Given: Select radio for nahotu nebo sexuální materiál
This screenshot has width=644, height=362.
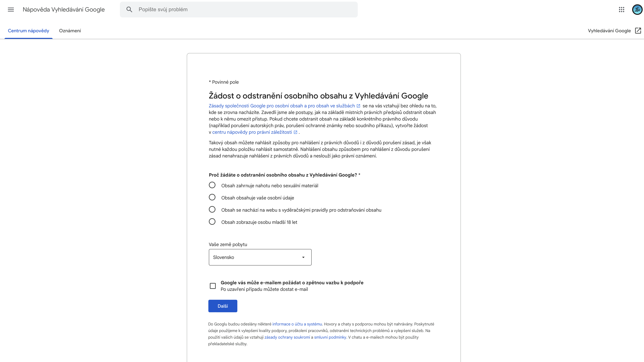Looking at the screenshot, I should [212, 185].
